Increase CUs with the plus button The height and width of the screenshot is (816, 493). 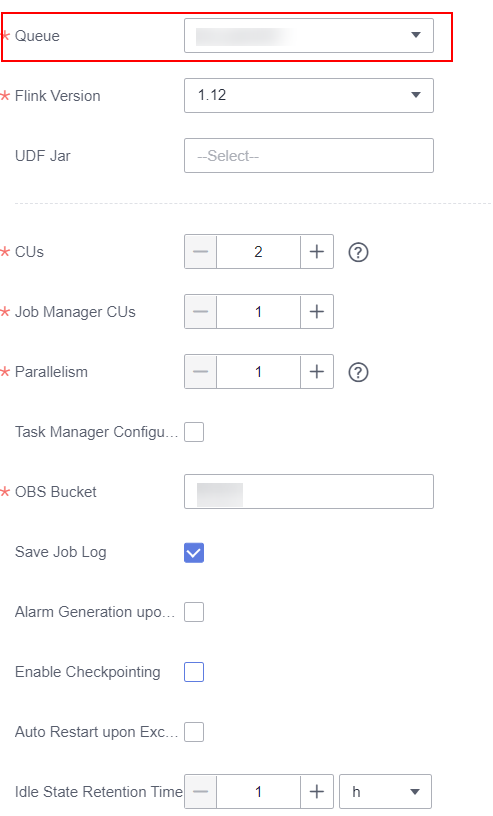click(x=317, y=252)
